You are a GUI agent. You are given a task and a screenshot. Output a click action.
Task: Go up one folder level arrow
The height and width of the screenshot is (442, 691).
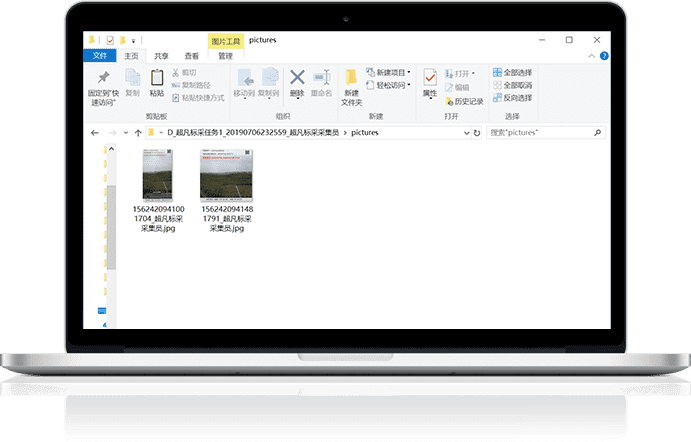(x=138, y=133)
